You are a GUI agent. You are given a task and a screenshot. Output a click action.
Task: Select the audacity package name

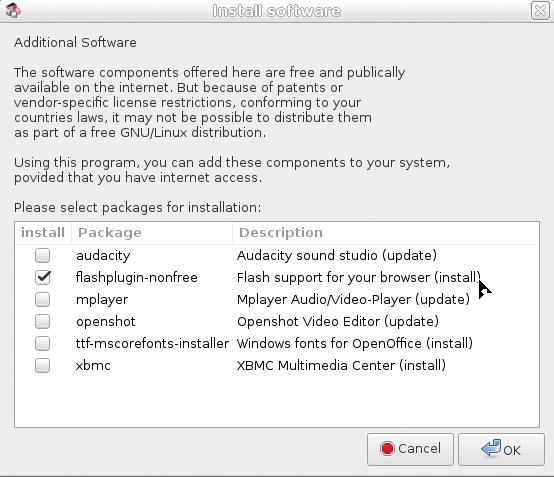103,255
